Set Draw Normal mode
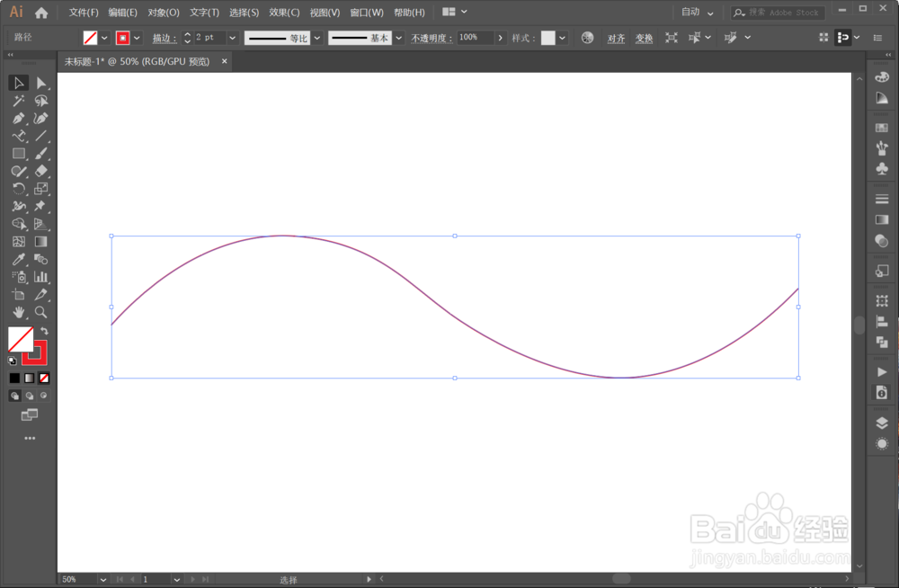Screen dimensions: 899x588 [15, 396]
